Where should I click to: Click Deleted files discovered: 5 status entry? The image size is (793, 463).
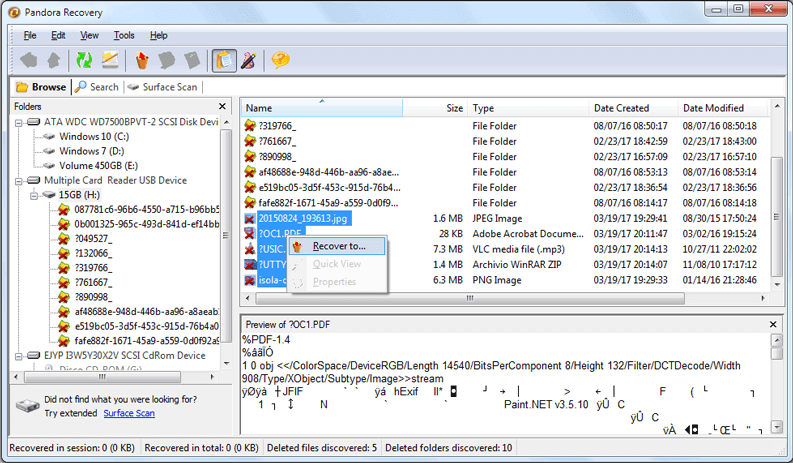[x=322, y=448]
